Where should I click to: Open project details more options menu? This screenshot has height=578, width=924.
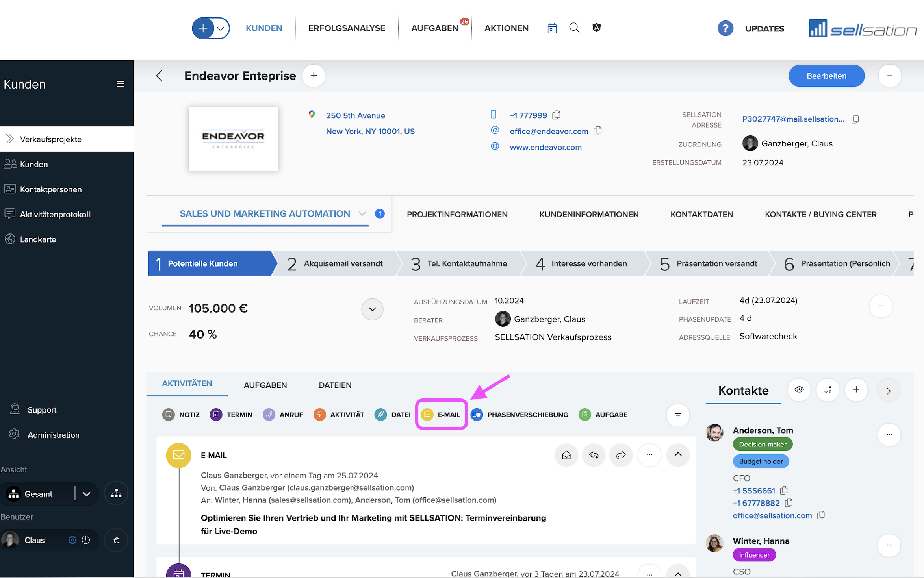[881, 306]
